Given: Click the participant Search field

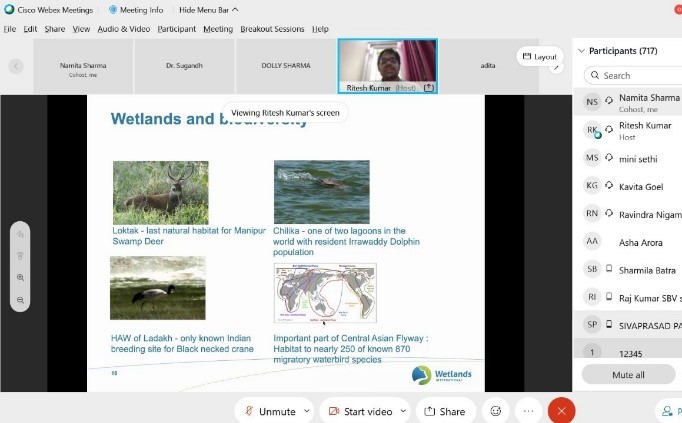Looking at the screenshot, I should pos(640,75).
